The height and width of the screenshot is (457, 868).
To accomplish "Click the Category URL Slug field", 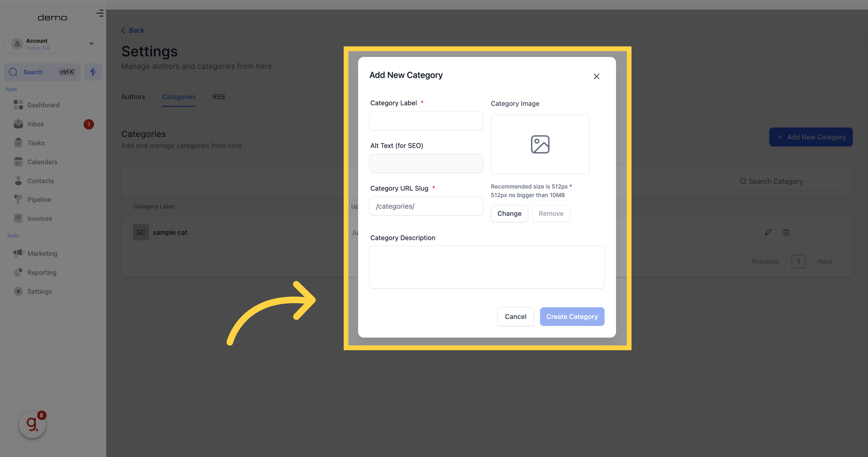I will click(x=426, y=206).
